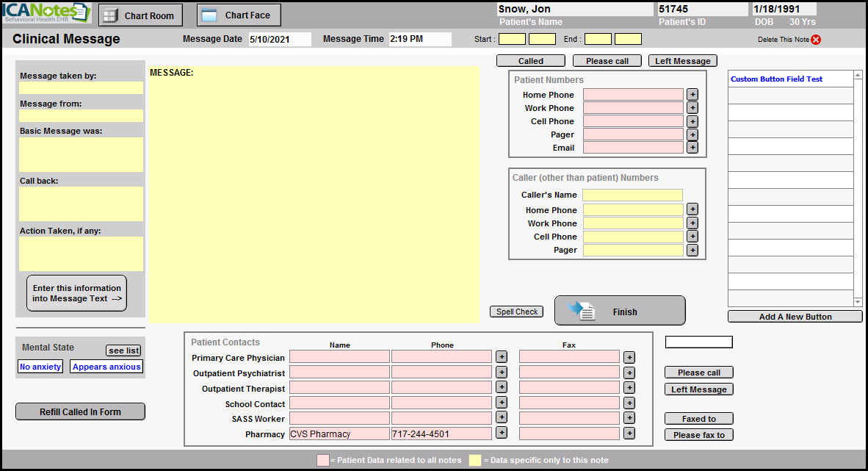Click the Caller's Name input field

click(x=632, y=195)
